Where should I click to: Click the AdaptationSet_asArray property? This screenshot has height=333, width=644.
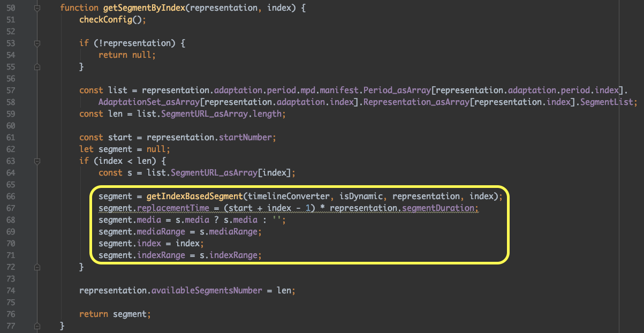(x=148, y=102)
